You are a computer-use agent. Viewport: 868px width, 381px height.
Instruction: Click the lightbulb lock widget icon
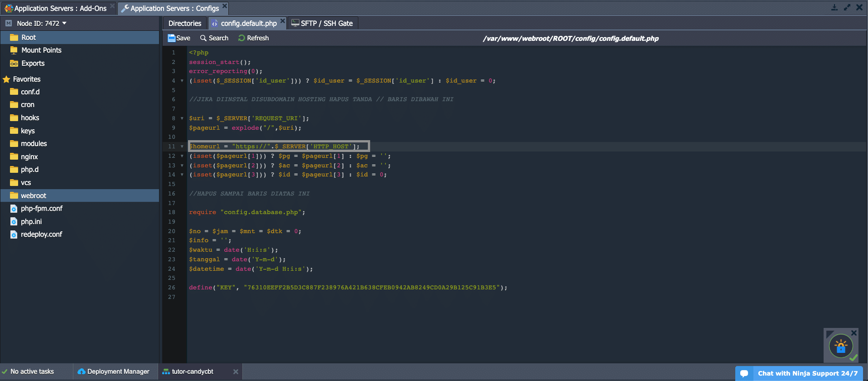point(841,347)
